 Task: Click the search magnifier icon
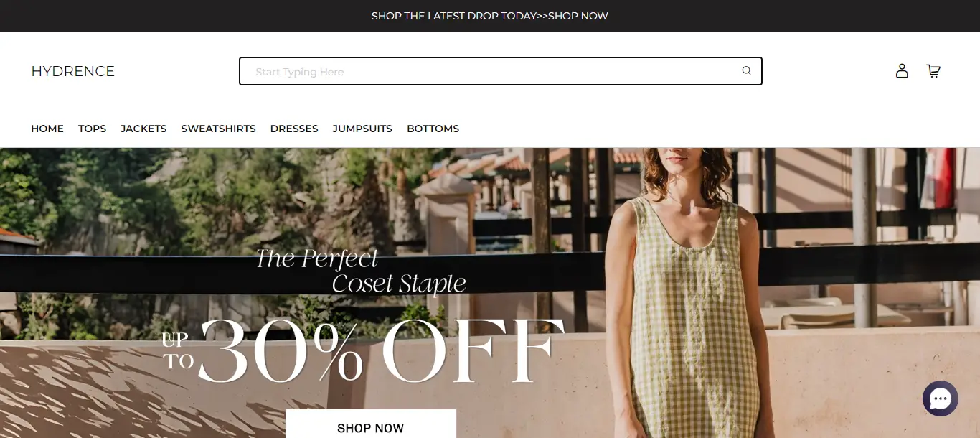coord(746,71)
